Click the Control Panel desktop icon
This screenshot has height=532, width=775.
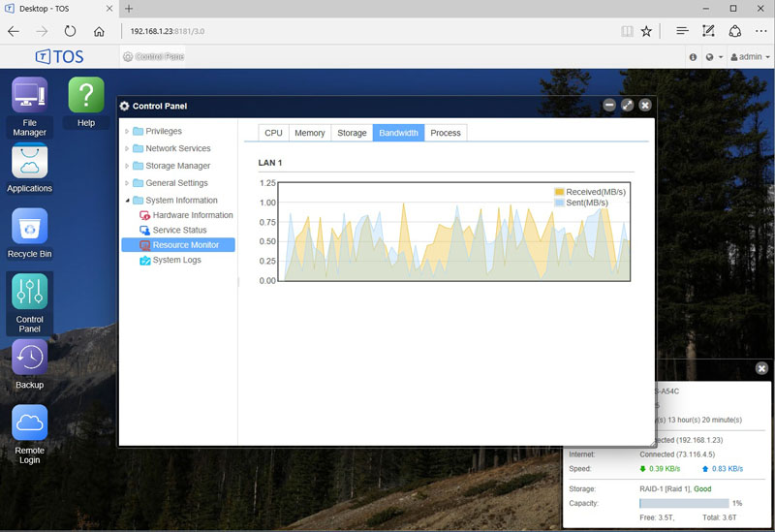(x=29, y=293)
